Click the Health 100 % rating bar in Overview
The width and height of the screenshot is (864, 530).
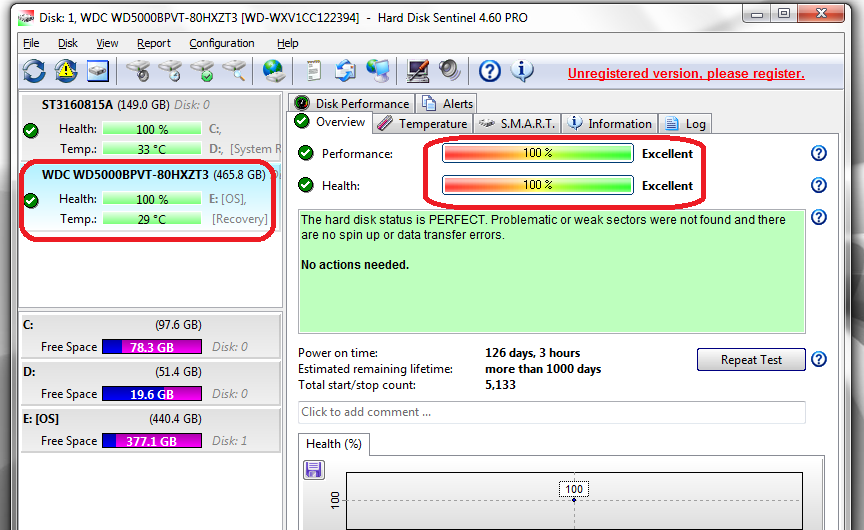pyautogui.click(x=537, y=185)
